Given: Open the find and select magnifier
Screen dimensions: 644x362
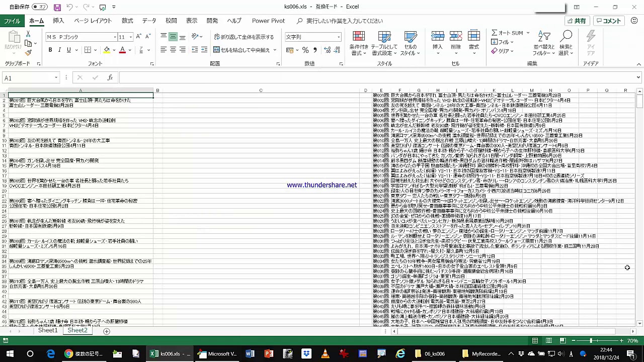Looking at the screenshot, I should pyautogui.click(x=567, y=38).
